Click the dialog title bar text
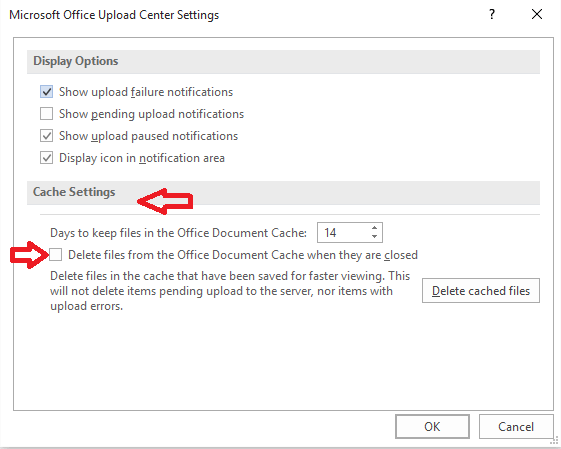The width and height of the screenshot is (561, 449). (x=114, y=15)
